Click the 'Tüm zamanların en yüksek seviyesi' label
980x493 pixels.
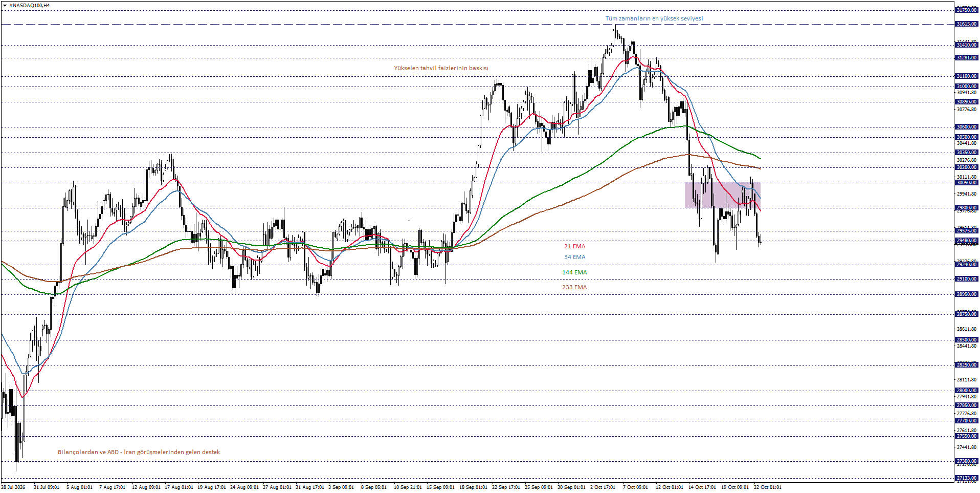pos(654,18)
